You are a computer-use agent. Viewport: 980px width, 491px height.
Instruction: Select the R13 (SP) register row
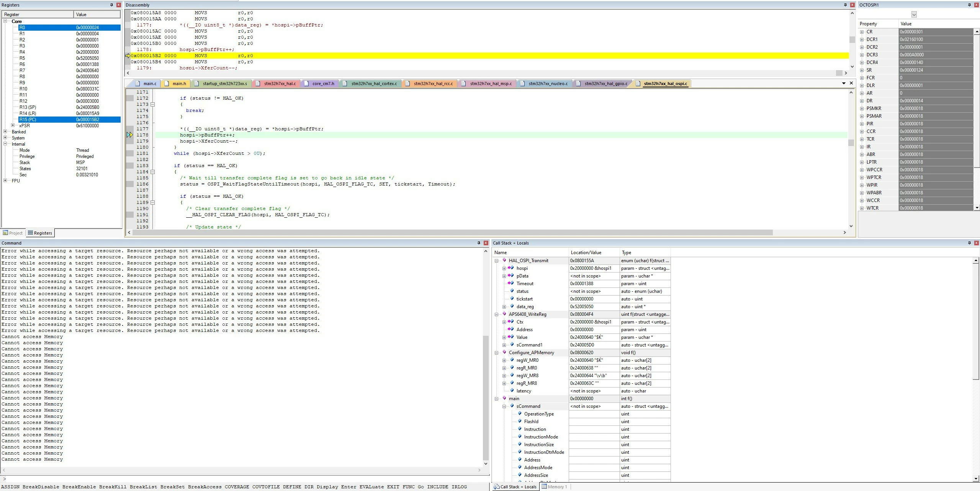69,107
